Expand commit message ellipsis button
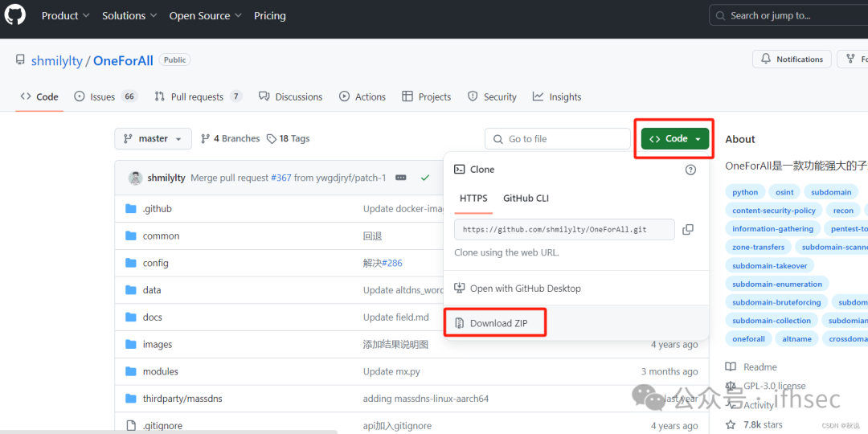The height and width of the screenshot is (434, 868). click(401, 178)
